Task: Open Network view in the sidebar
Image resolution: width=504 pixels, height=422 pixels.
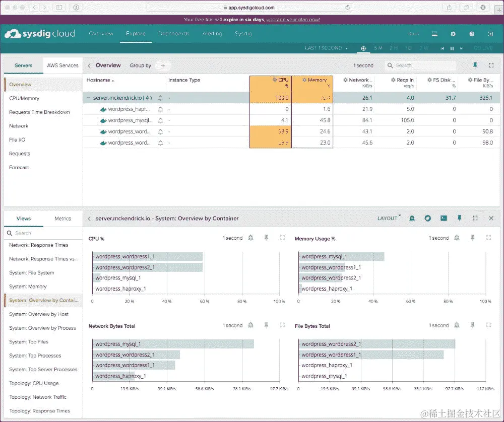Action: coord(19,126)
